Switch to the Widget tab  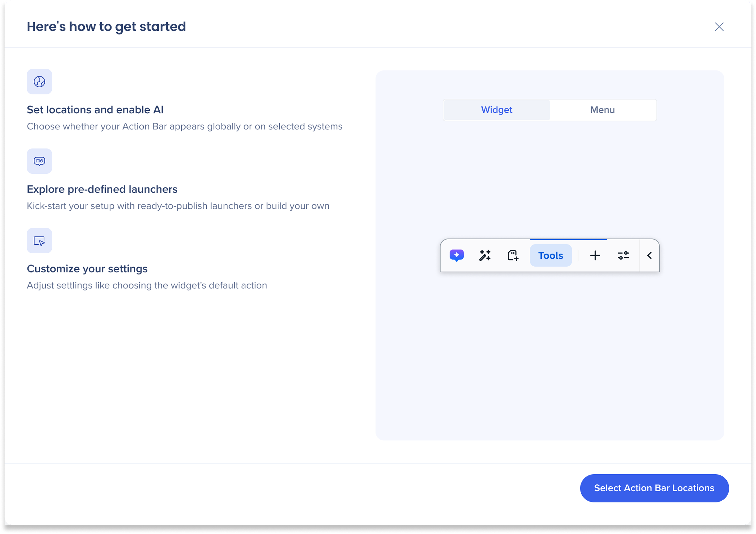pos(497,110)
